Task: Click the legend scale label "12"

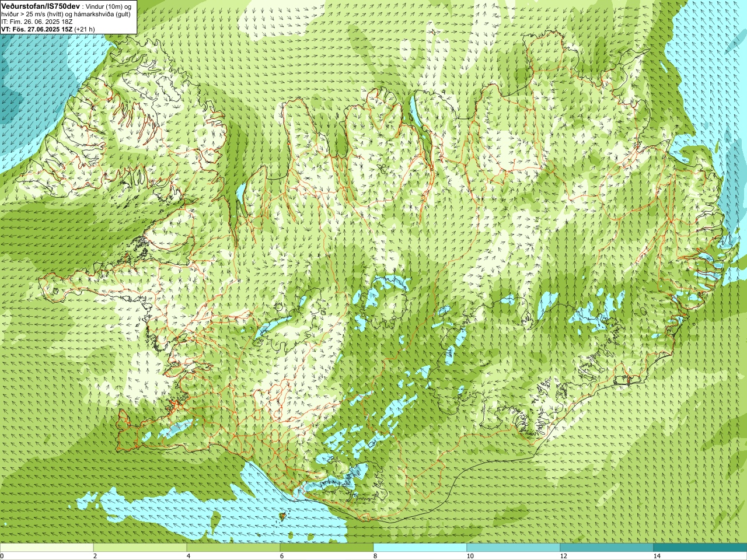Action: click(x=563, y=556)
